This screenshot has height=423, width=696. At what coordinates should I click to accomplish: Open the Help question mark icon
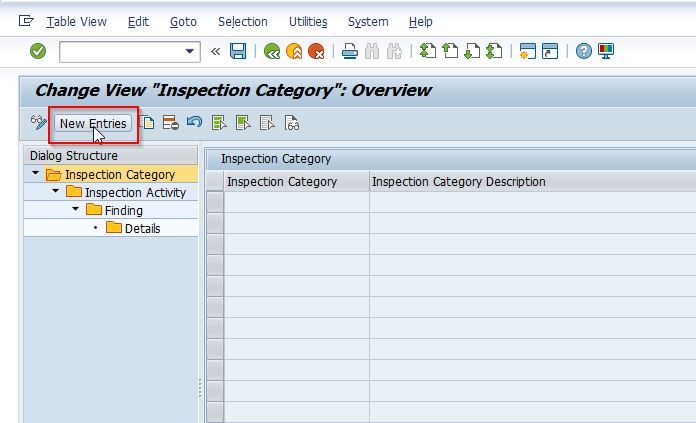click(x=584, y=51)
